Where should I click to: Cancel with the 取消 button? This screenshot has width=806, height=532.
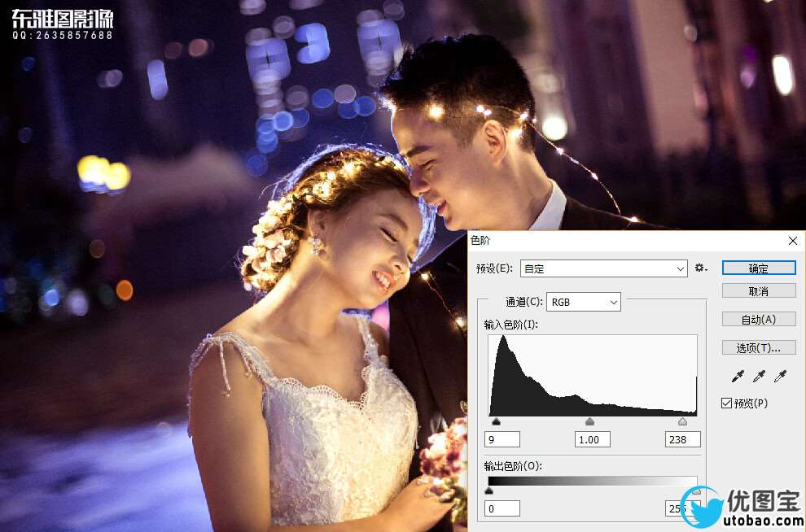pos(759,291)
